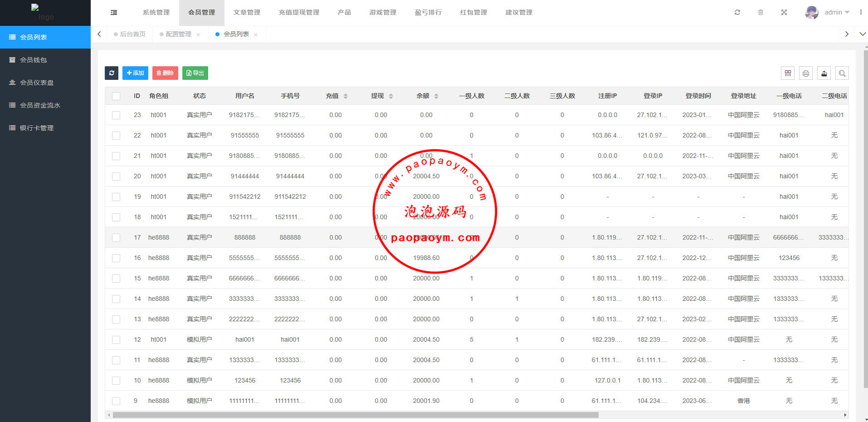Open the 游戏管理 top menu
The image size is (868, 422).
click(383, 13)
